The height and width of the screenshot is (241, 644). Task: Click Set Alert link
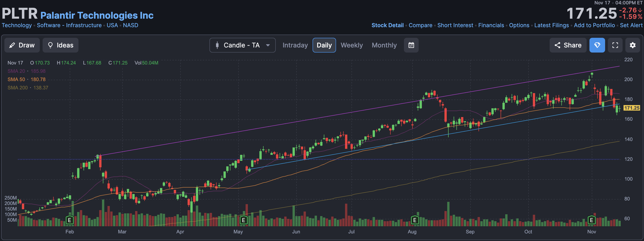coord(631,25)
